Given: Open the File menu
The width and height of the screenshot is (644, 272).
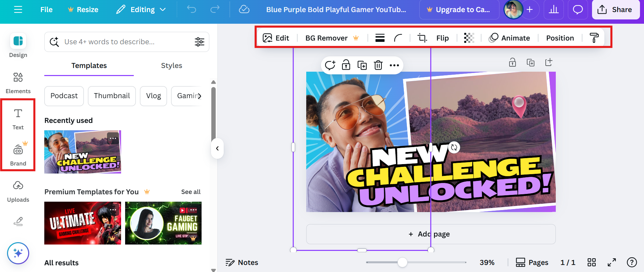Looking at the screenshot, I should click(46, 10).
